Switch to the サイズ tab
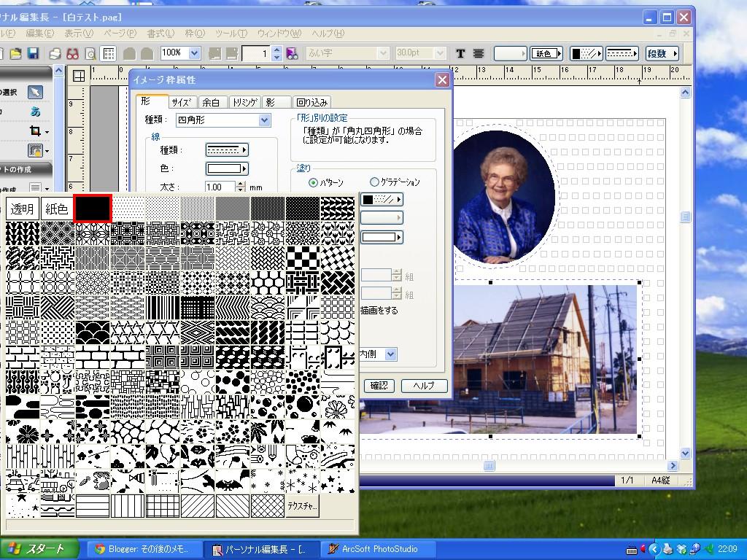This screenshot has width=747, height=560. 182,102
